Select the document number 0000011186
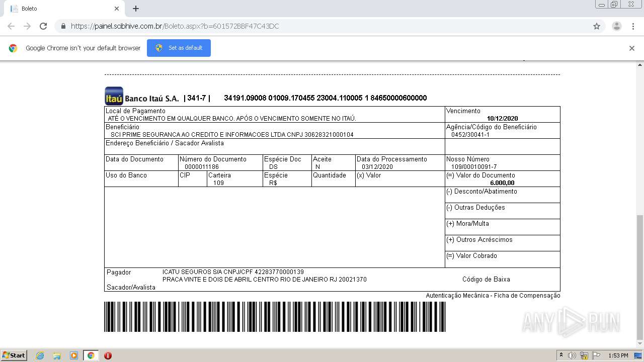This screenshot has width=644, height=362. coord(202,167)
